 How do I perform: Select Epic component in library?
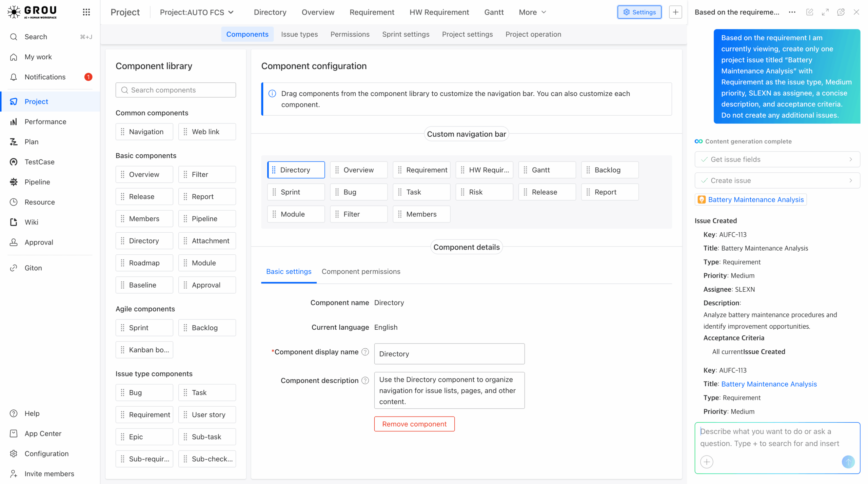pyautogui.click(x=144, y=437)
